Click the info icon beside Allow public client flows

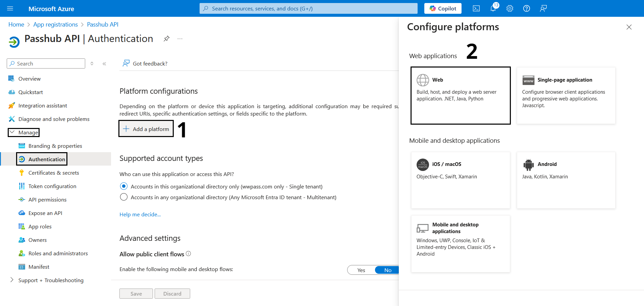(x=189, y=254)
